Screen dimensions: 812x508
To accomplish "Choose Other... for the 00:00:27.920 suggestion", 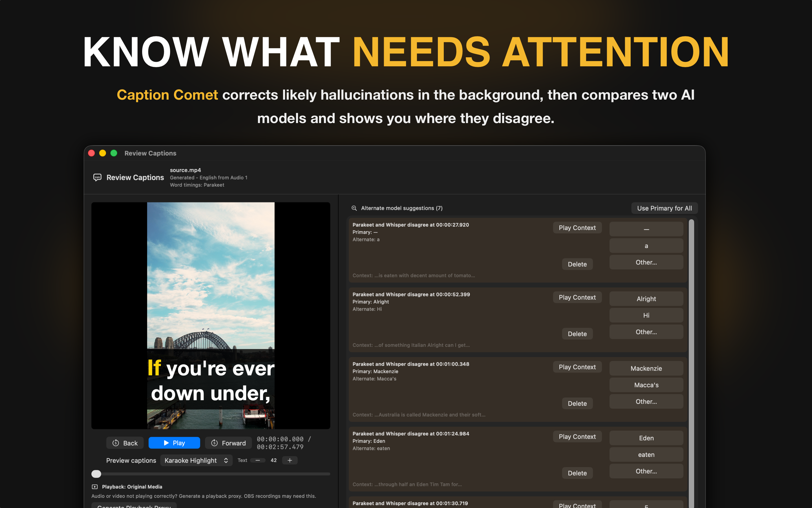I will pyautogui.click(x=646, y=262).
